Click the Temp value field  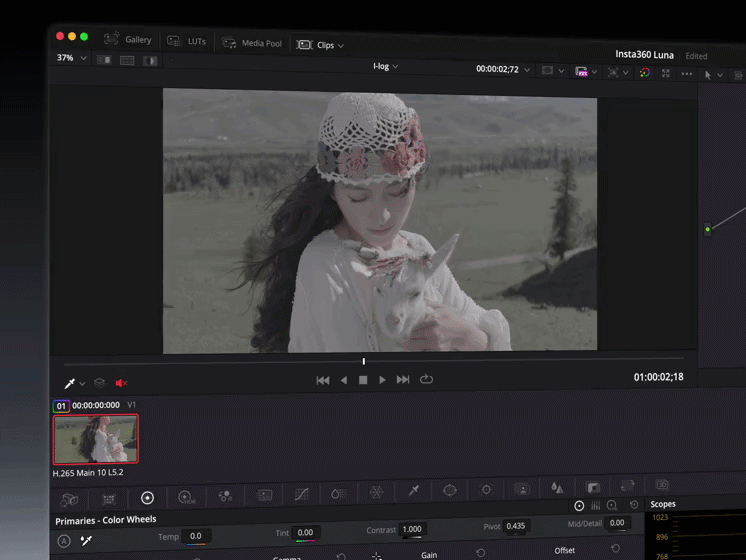point(196,536)
